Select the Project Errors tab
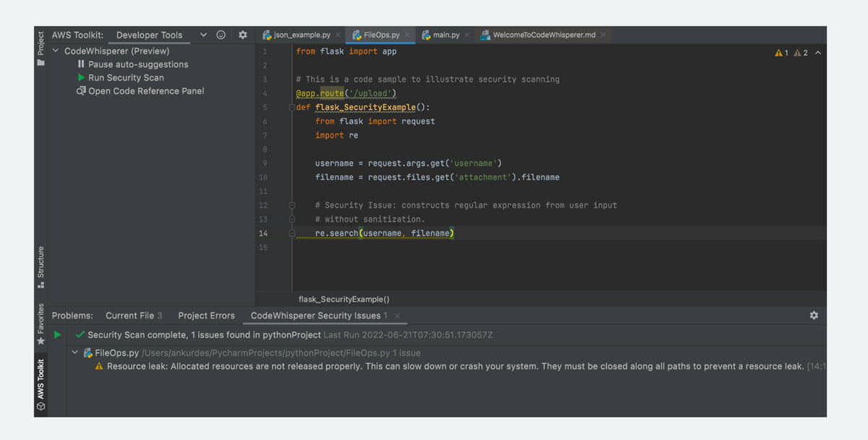 (206, 316)
